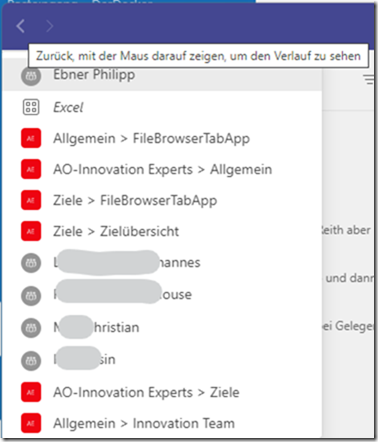Viewport: 378px width, 442px height.
Task: Open AO-Innovation Experts > Allgemein
Action: (x=162, y=169)
